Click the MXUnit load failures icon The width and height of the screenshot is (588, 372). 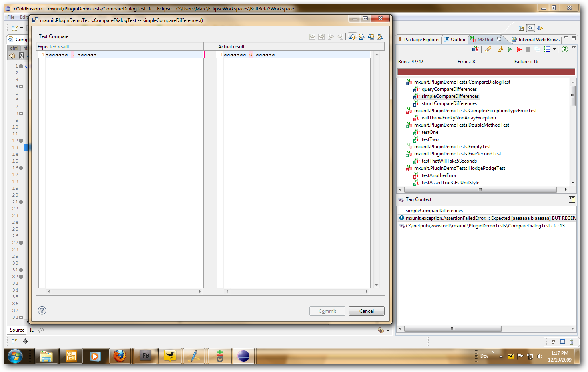click(x=475, y=49)
